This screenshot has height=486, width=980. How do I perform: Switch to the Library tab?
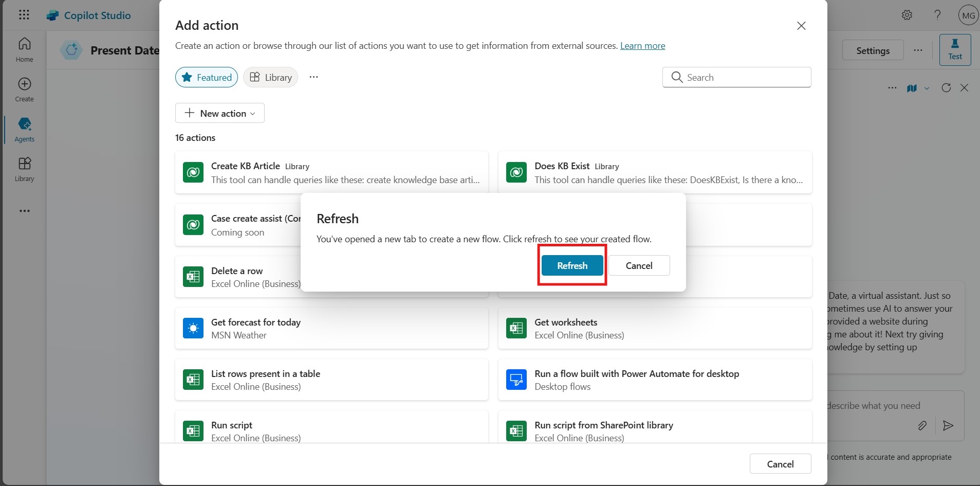pos(271,77)
